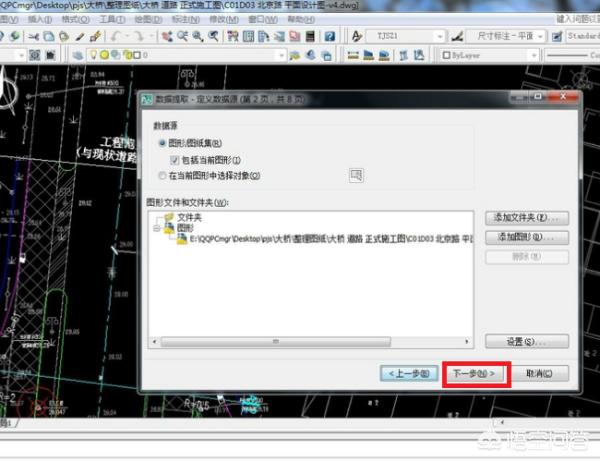Select the 图形/图纸集 radio button
Screen dimensions: 600x462
(x=160, y=144)
